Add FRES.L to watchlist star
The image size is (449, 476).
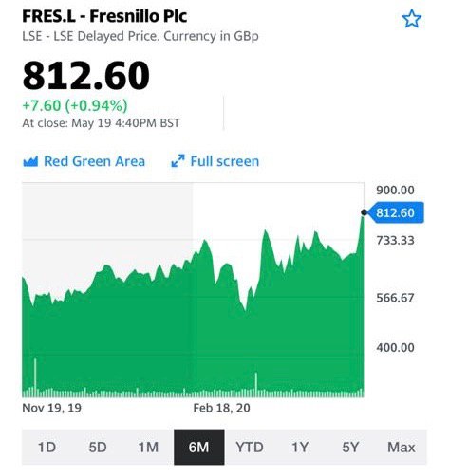coord(412,19)
